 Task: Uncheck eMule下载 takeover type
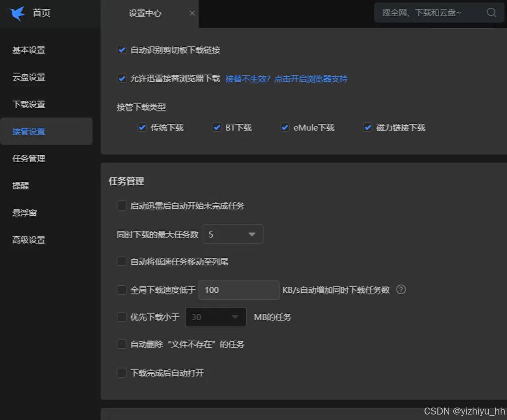click(x=285, y=127)
